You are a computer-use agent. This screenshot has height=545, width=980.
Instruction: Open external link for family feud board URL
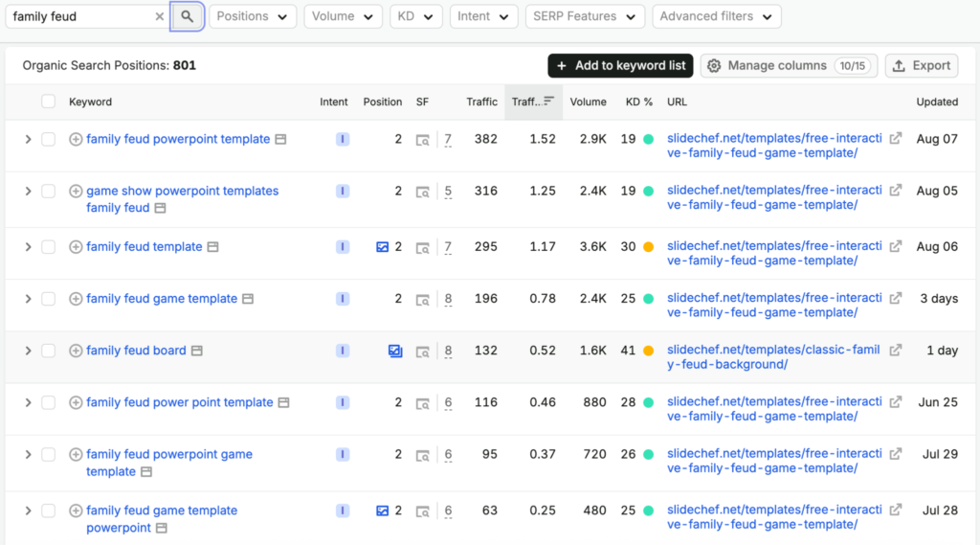[x=896, y=350]
